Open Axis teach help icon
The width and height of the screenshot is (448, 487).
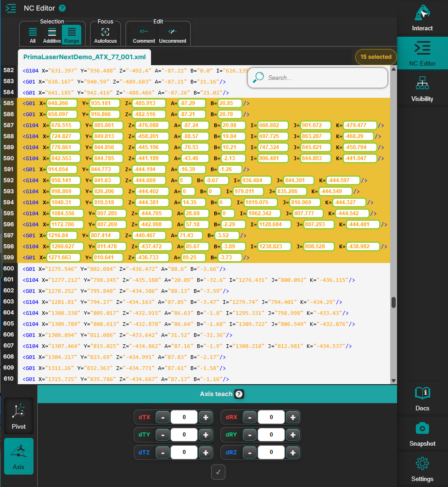[239, 394]
